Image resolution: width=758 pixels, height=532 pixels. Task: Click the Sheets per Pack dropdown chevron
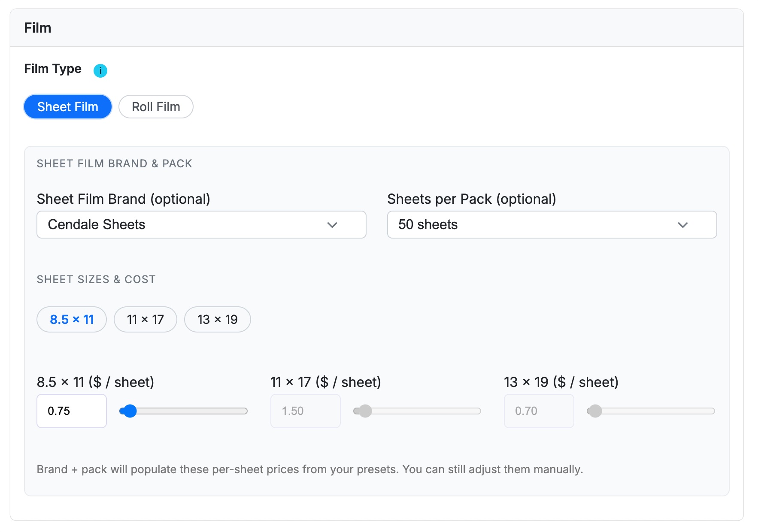tap(683, 224)
